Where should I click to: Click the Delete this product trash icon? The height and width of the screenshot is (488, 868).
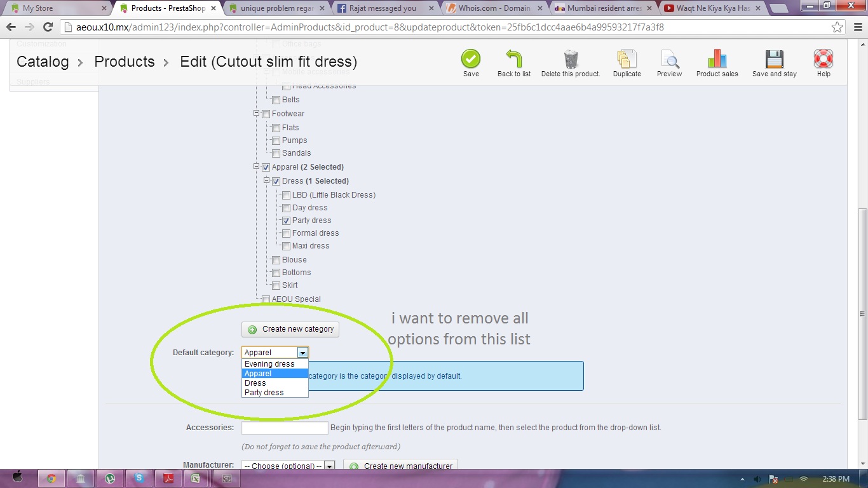click(571, 59)
